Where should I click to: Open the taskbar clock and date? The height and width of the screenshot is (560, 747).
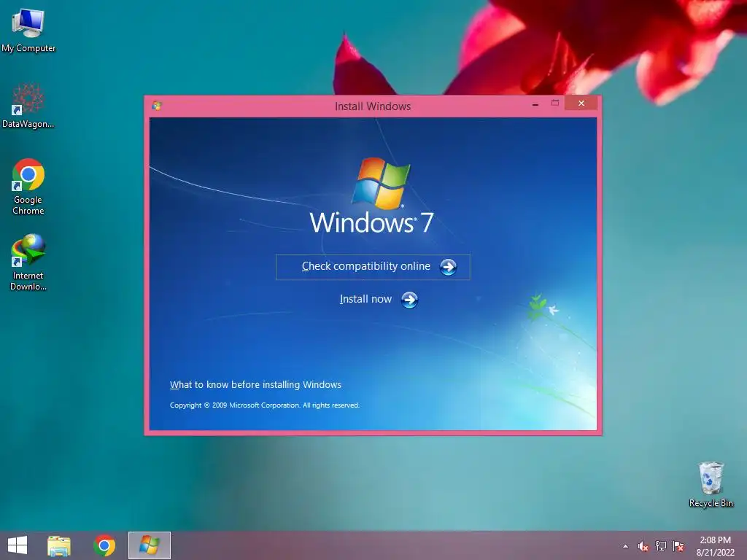(715, 546)
